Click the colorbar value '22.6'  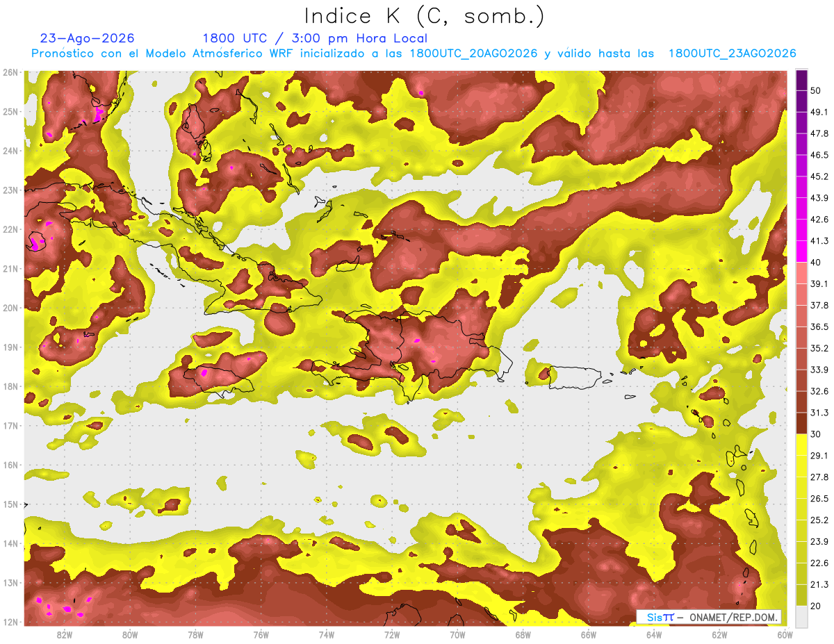click(x=819, y=563)
